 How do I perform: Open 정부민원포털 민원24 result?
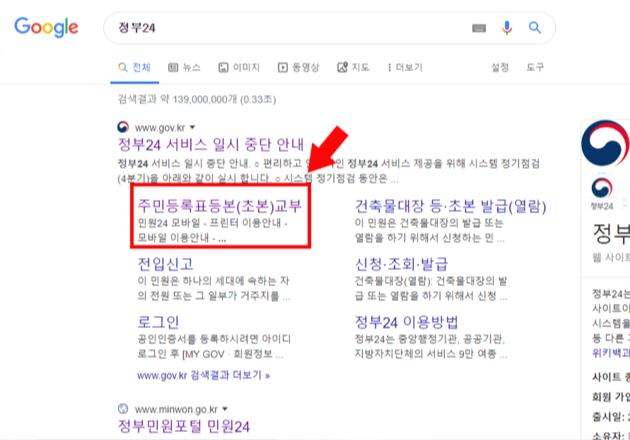[184, 426]
